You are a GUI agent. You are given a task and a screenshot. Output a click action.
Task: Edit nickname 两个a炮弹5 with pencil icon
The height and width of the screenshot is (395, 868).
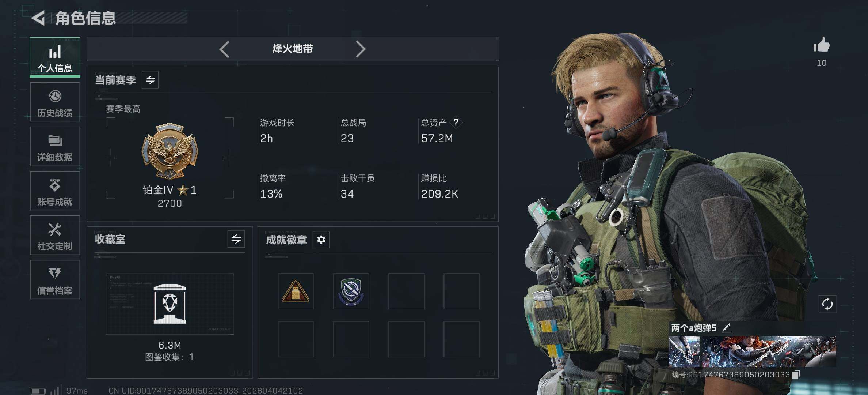[727, 328]
